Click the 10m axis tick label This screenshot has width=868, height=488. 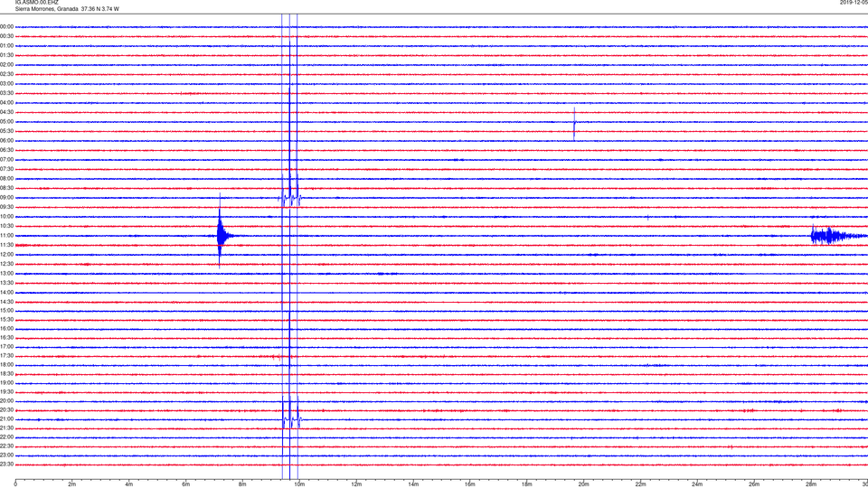(x=299, y=484)
